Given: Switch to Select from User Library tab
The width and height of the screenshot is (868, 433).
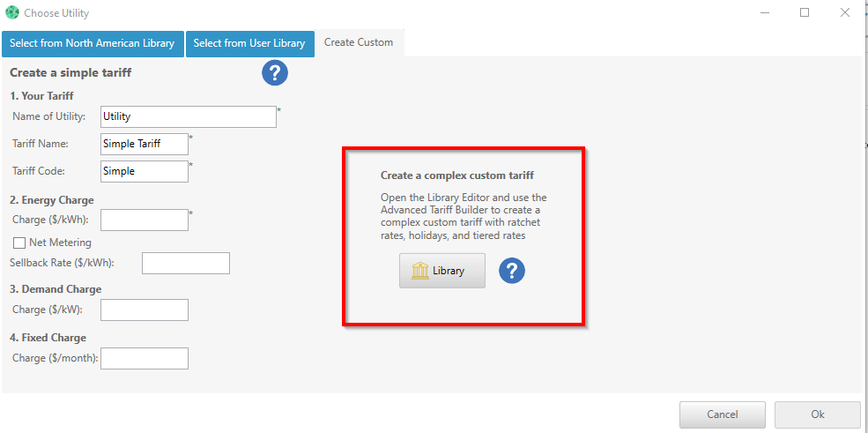Looking at the screenshot, I should [249, 44].
